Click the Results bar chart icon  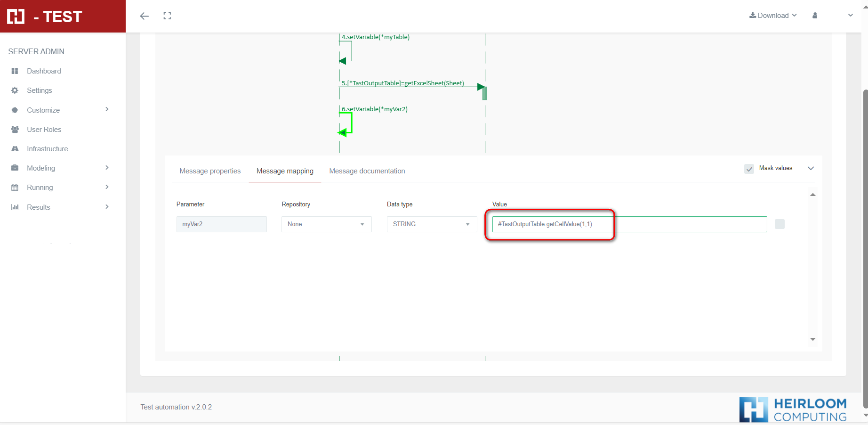(15, 207)
